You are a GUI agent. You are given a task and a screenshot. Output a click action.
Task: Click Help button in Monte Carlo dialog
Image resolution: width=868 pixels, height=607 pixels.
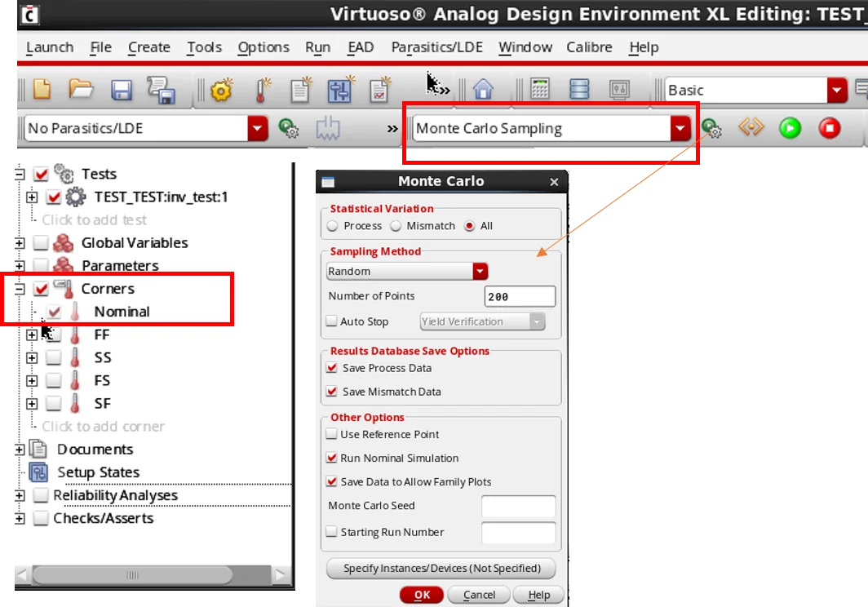click(x=538, y=595)
